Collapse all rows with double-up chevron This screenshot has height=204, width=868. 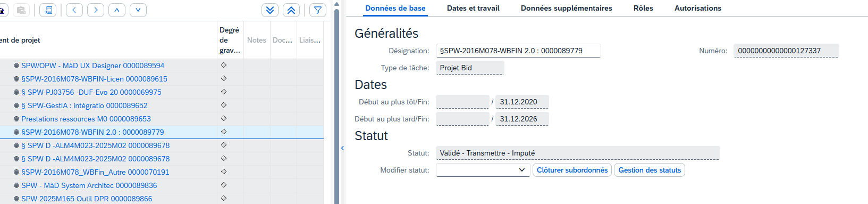[x=291, y=10]
